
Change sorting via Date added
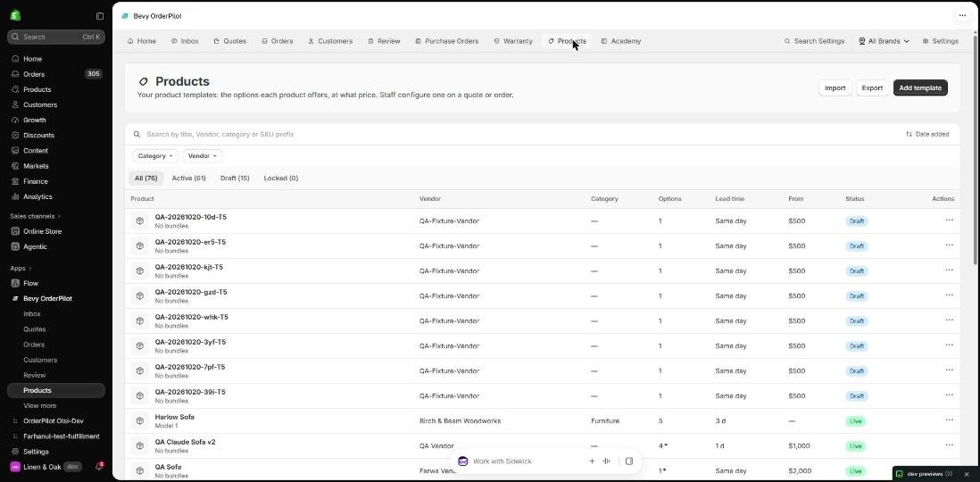(x=927, y=135)
